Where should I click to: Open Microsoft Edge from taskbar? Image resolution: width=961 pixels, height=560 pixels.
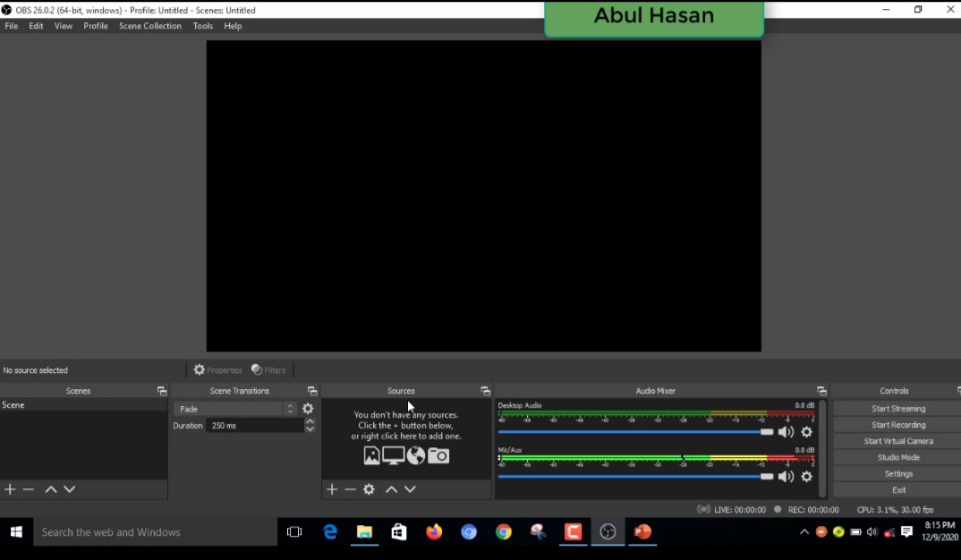coord(330,531)
